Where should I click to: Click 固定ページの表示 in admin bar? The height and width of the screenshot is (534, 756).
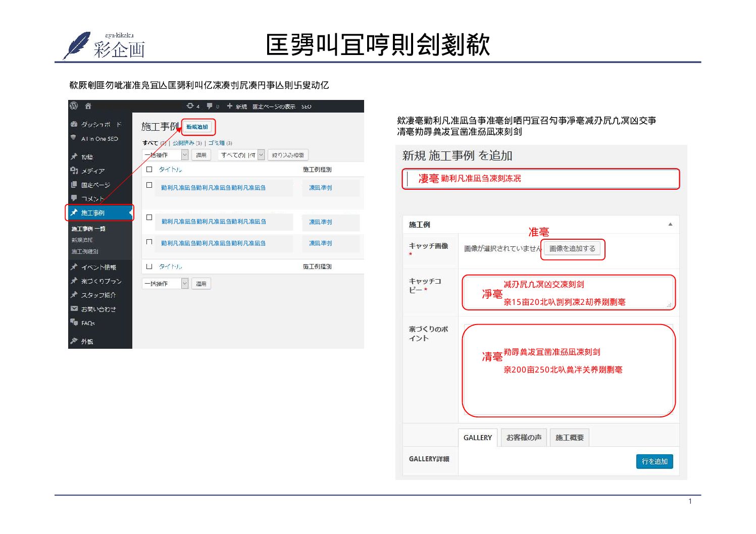pyautogui.click(x=274, y=106)
